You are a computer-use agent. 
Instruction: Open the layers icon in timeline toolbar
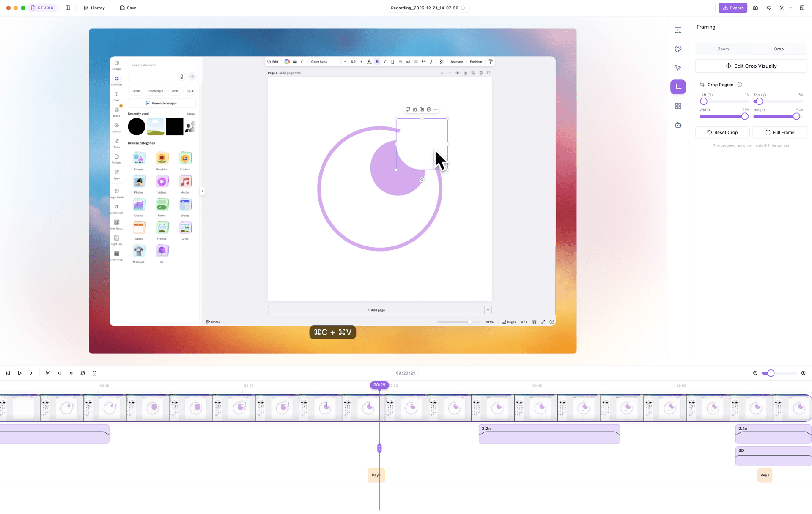[83, 373]
